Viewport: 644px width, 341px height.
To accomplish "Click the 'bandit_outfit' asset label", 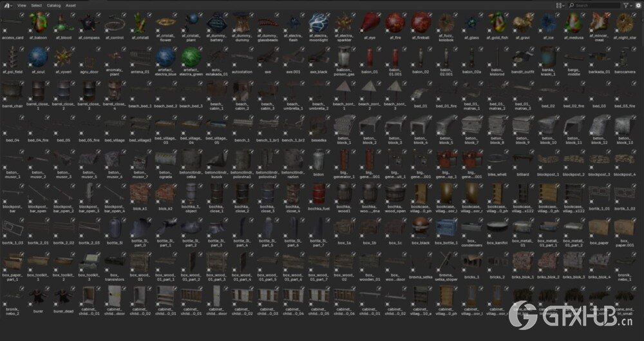I will click(x=522, y=72).
